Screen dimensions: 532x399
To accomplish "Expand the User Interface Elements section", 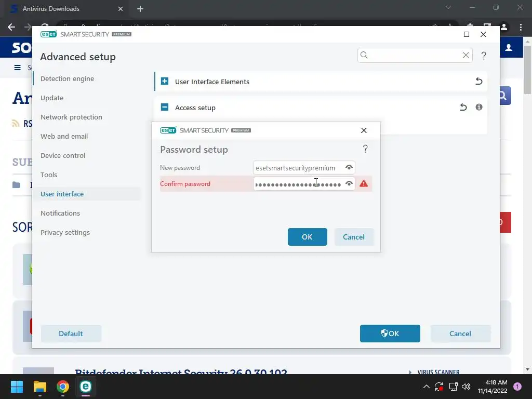I will tap(165, 82).
